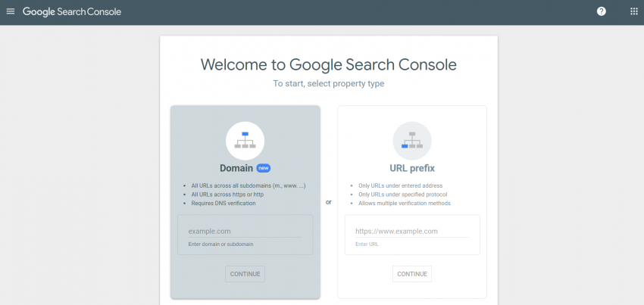
Task: Click the "Enter domain or subdomain" helper text
Action: [221, 244]
